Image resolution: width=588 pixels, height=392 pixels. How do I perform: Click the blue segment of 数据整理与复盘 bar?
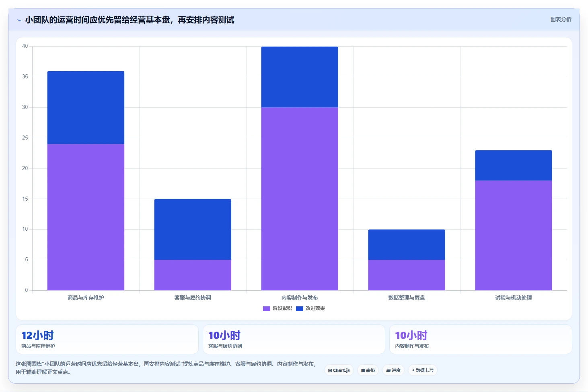click(x=407, y=244)
